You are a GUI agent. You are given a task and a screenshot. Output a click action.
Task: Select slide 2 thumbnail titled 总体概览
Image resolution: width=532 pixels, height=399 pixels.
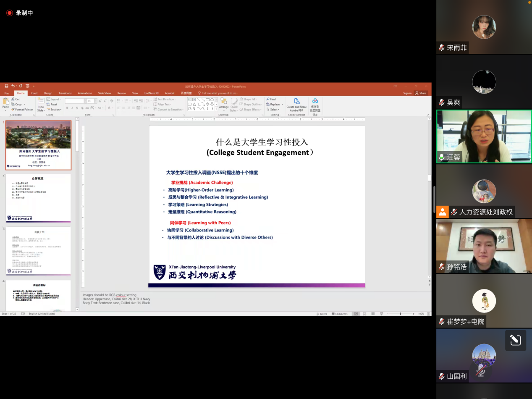[38, 198]
